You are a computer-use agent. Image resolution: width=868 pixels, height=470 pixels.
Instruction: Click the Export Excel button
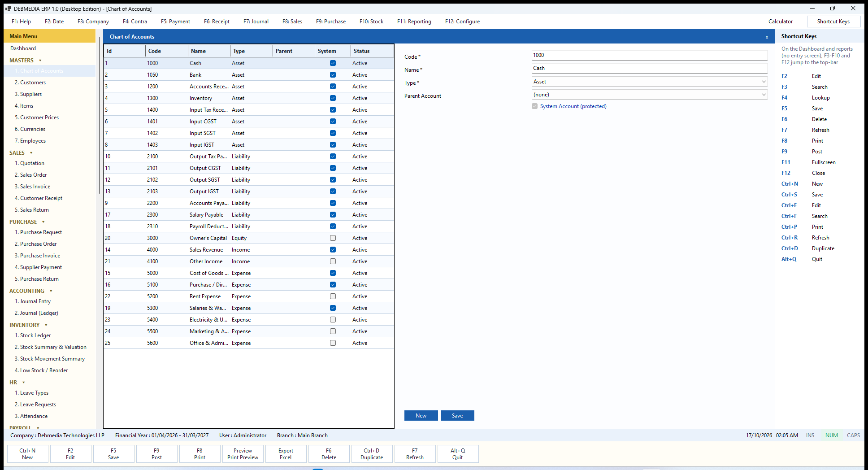286,454
